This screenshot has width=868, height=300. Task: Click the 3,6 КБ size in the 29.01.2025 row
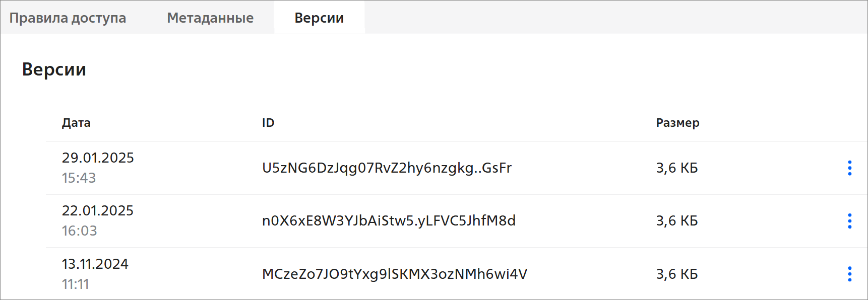[x=677, y=168]
